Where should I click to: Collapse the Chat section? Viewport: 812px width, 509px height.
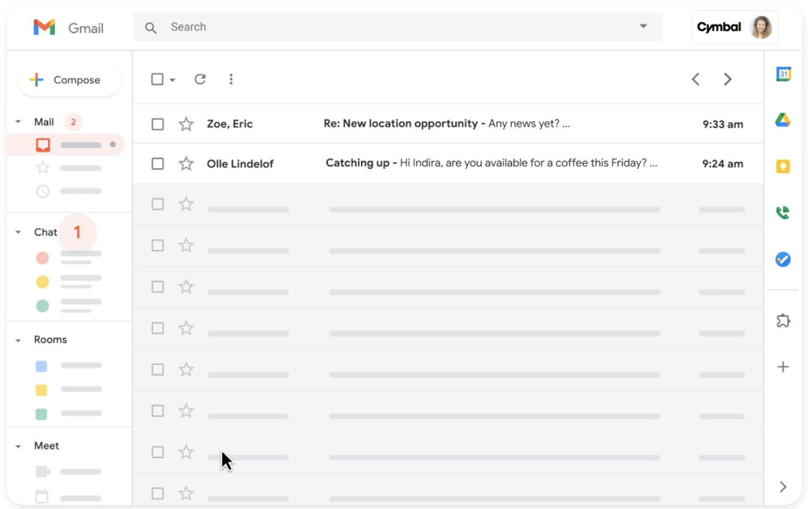click(x=17, y=232)
